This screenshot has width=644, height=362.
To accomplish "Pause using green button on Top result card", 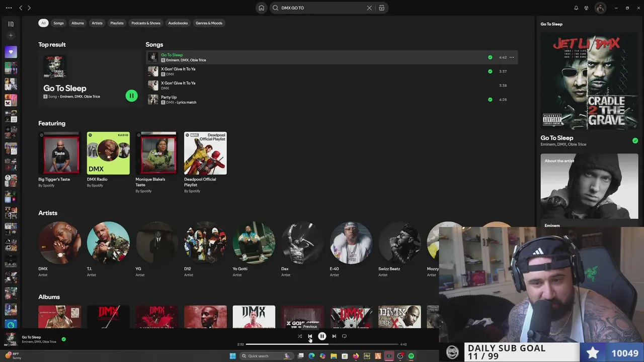I will (131, 96).
